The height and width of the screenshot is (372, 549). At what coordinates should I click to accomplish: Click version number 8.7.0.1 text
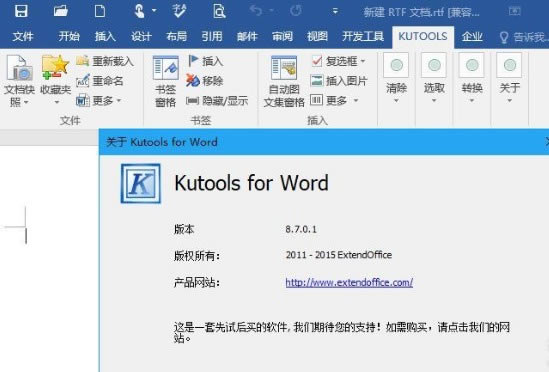pyautogui.click(x=301, y=229)
